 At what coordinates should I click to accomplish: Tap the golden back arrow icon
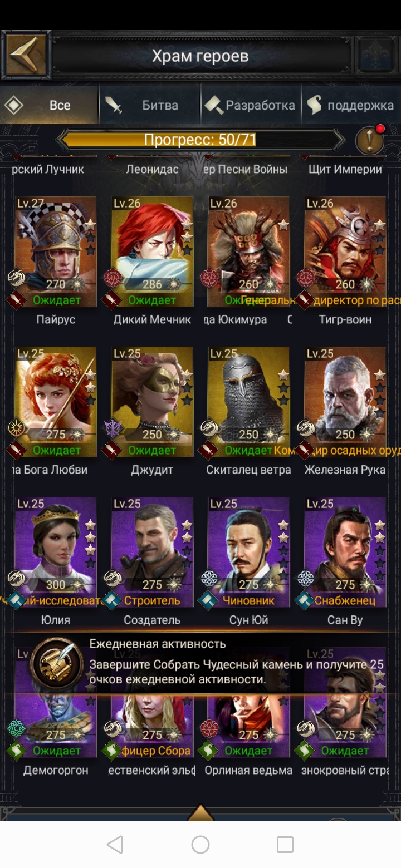click(x=26, y=56)
